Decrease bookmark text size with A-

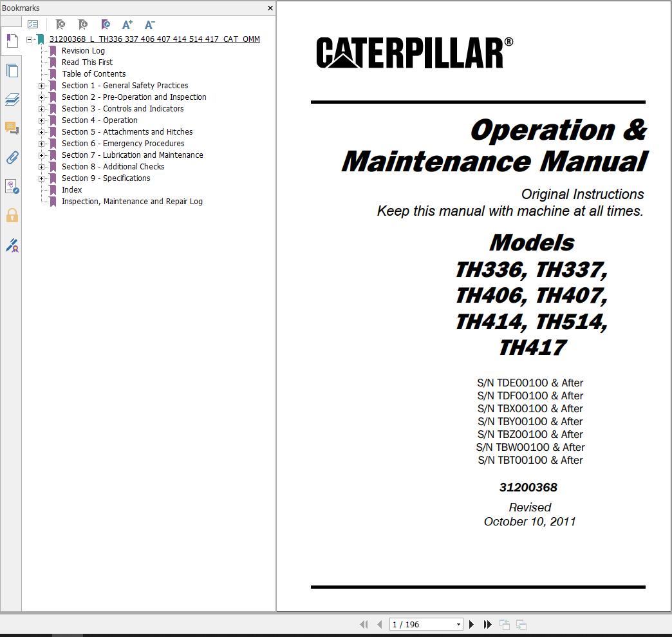(149, 24)
